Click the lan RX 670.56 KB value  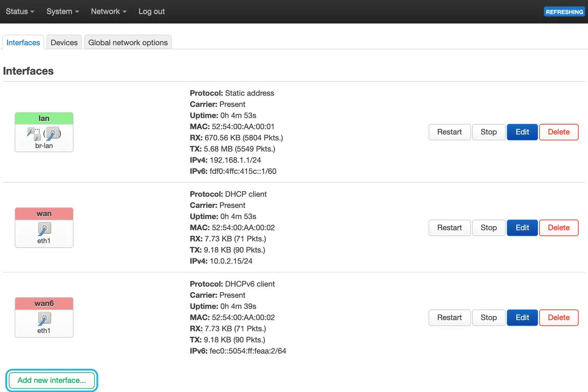point(244,138)
